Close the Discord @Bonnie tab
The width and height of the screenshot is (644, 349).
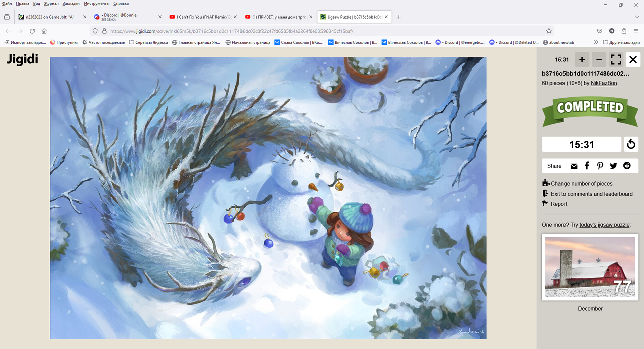pyautogui.click(x=159, y=17)
